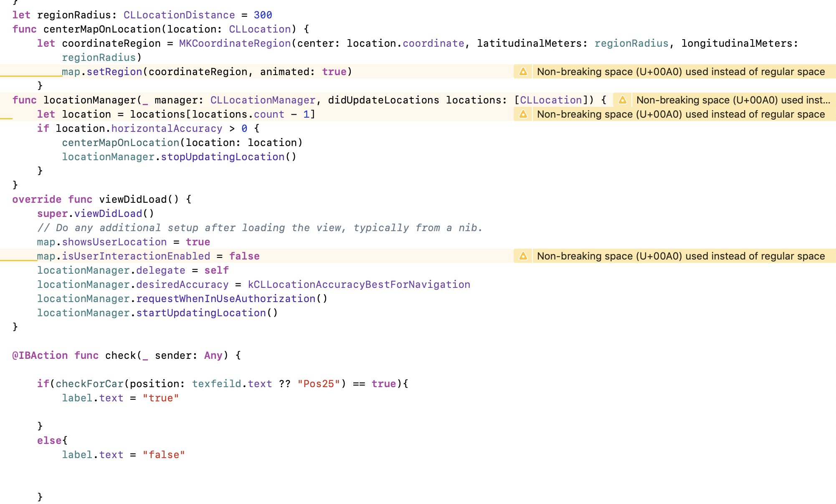Click the CLLocationDistance type annotation
The width and height of the screenshot is (836, 504).
pyautogui.click(x=179, y=15)
